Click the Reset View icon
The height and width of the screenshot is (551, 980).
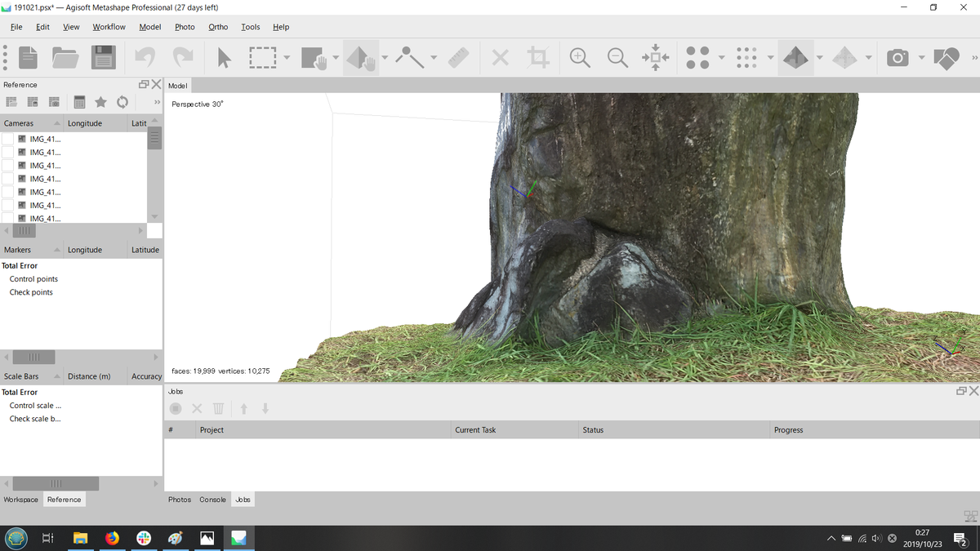pyautogui.click(x=656, y=58)
